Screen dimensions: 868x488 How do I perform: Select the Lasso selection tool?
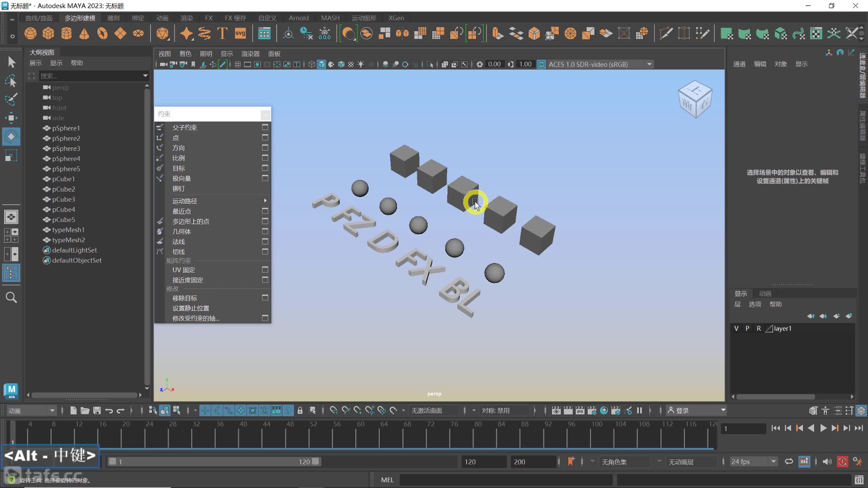(x=11, y=81)
